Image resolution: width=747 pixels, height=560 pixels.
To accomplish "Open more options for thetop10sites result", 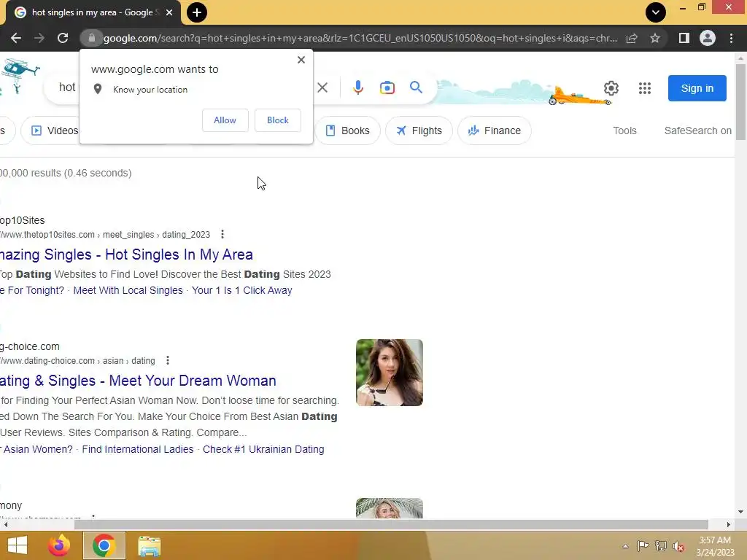I will [222, 234].
